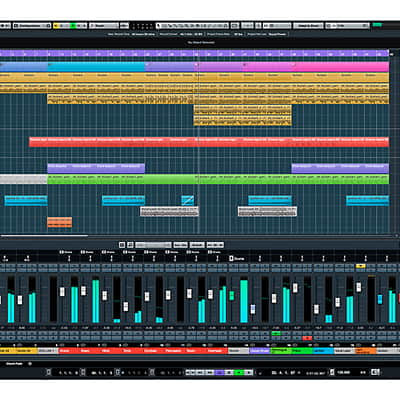Click the search field in the MixConsole toolbar
400x400 pixels.
(153, 245)
